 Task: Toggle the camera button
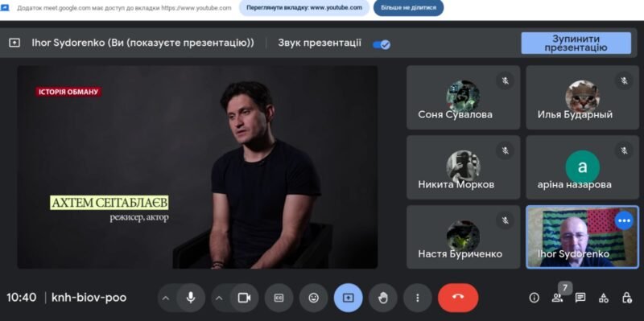click(245, 298)
